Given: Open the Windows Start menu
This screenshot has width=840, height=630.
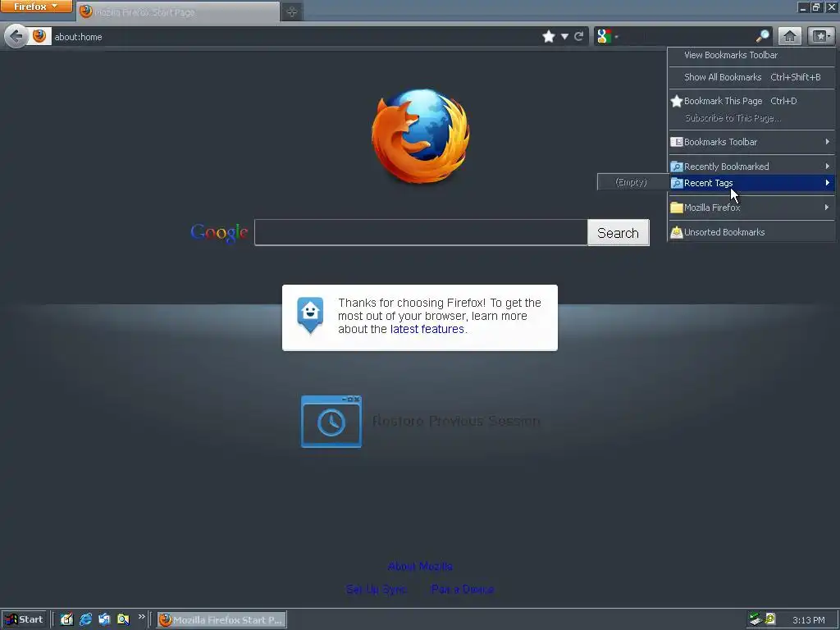Looking at the screenshot, I should (24, 620).
